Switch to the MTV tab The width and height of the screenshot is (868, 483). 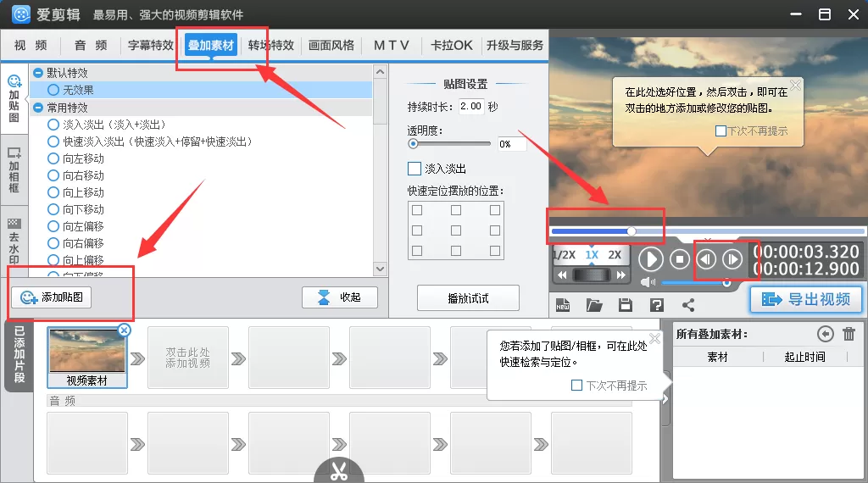392,46
